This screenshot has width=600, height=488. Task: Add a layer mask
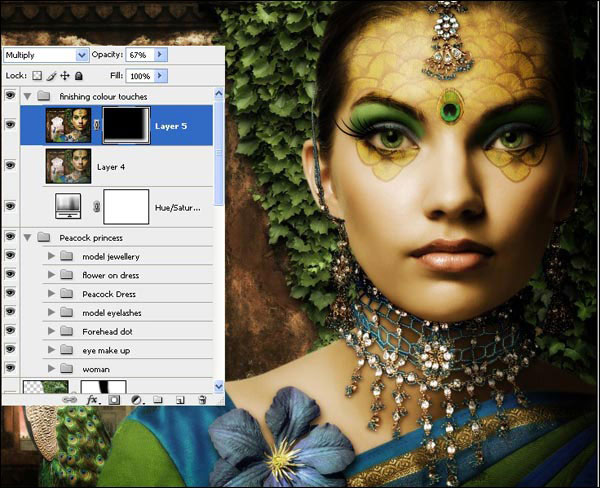coord(114,399)
